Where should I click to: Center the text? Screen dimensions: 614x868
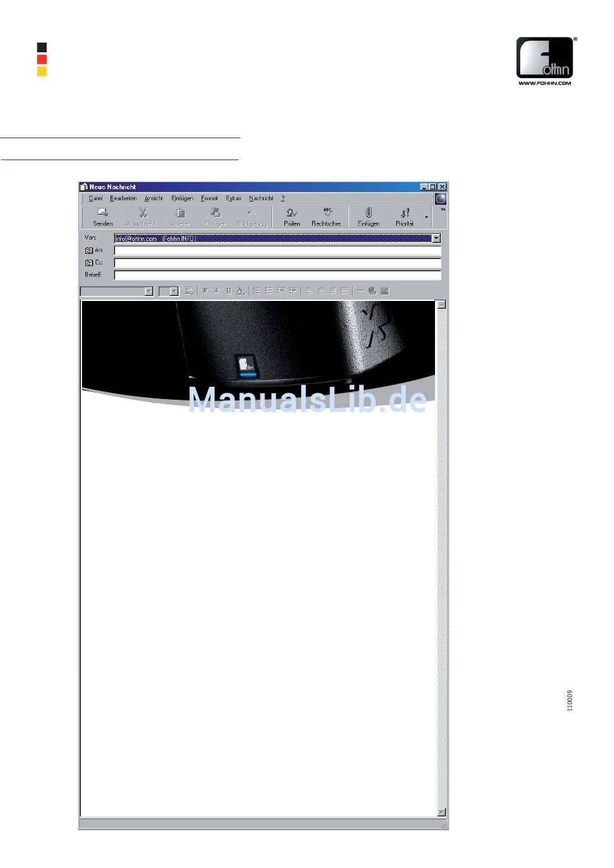point(321,291)
